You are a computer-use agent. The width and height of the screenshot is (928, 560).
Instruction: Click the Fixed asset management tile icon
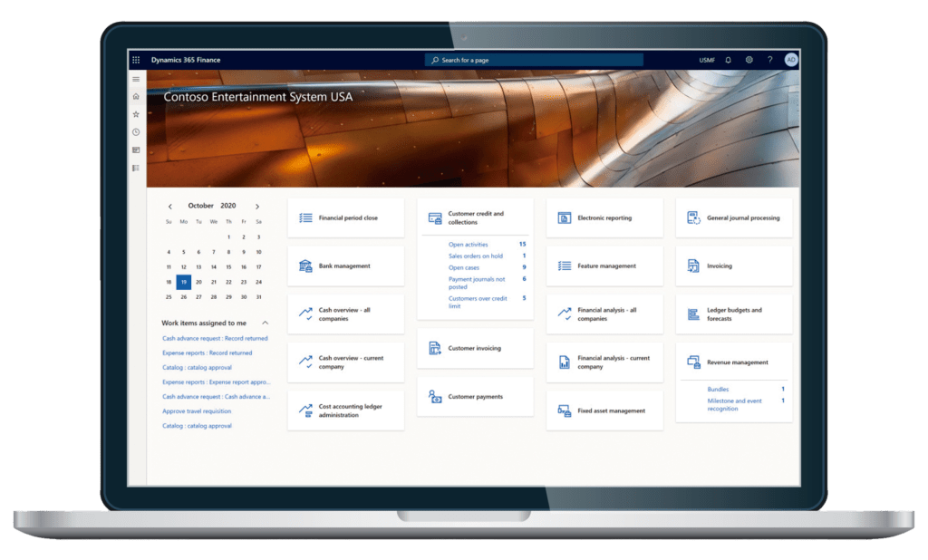[564, 410]
